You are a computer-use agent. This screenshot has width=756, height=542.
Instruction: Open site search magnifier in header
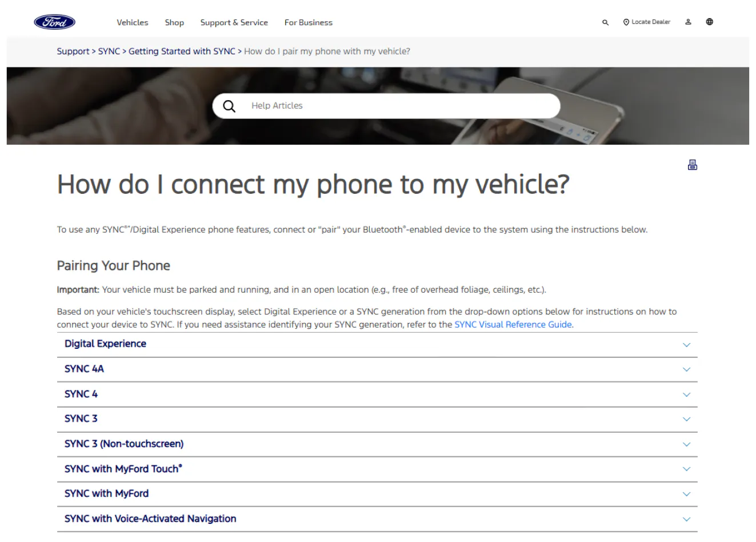[x=605, y=22]
